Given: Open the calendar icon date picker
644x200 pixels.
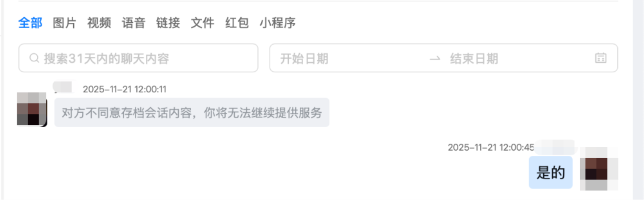Looking at the screenshot, I should pyautogui.click(x=601, y=58).
